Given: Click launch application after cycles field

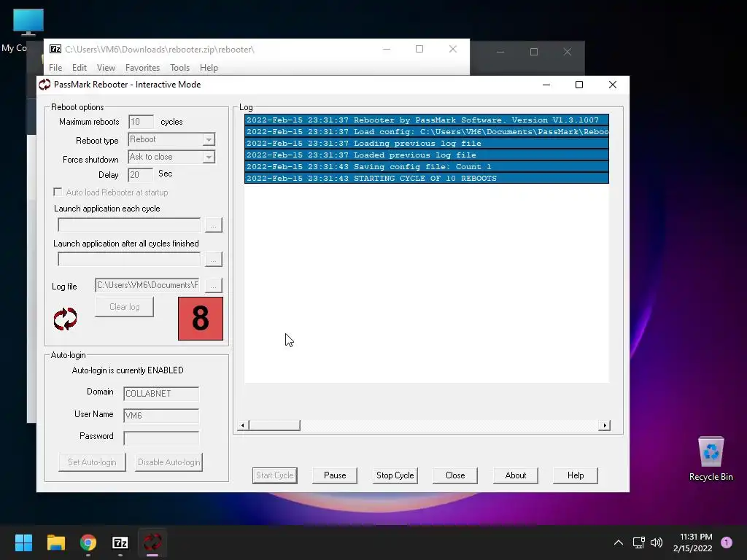Looking at the screenshot, I should 129,260.
